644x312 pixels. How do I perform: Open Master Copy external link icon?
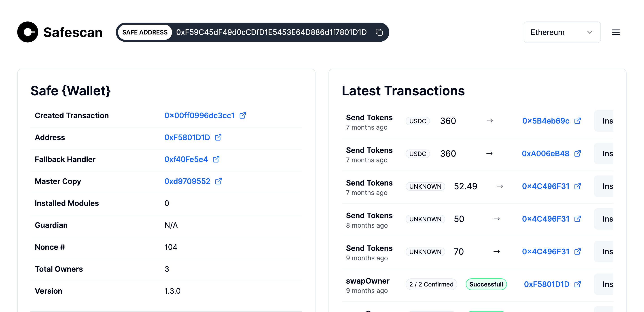click(218, 181)
